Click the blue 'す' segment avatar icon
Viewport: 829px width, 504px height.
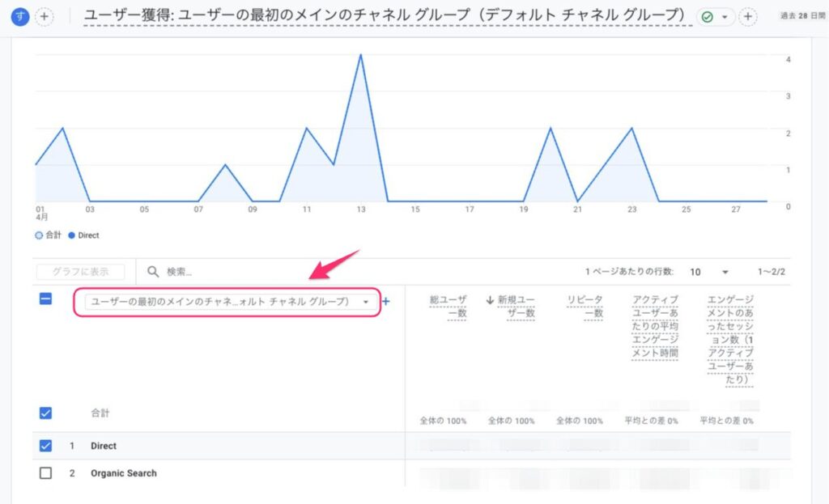pos(20,16)
